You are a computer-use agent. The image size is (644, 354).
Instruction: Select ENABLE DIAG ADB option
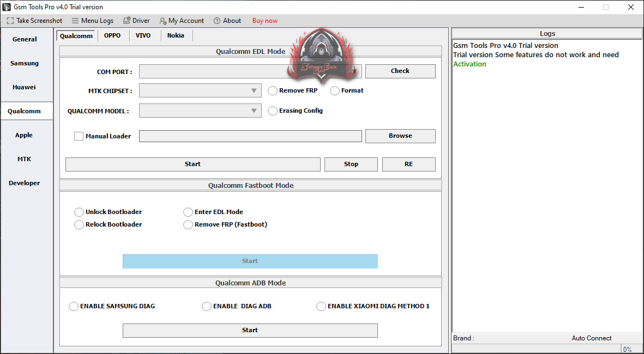coord(207,307)
